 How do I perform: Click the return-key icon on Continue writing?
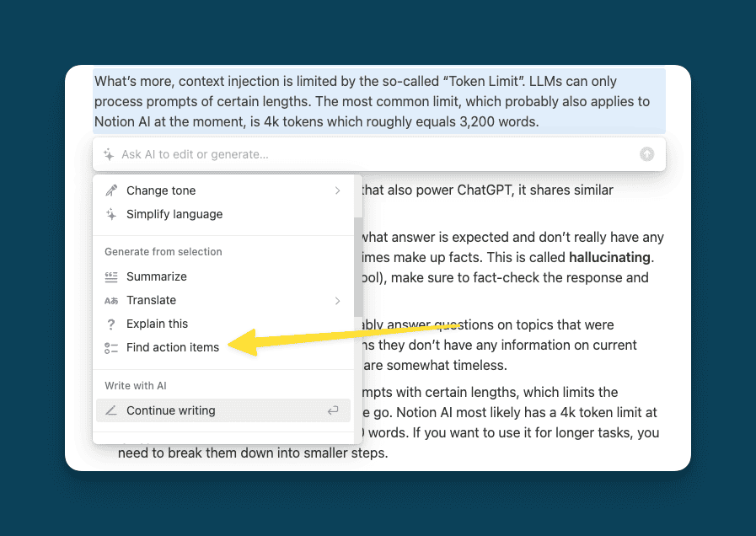pos(333,410)
